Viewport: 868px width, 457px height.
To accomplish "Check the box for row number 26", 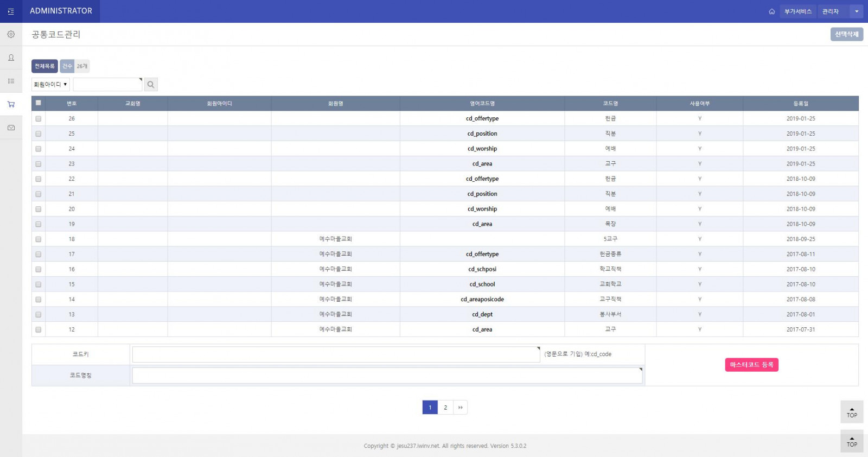I will [x=38, y=118].
